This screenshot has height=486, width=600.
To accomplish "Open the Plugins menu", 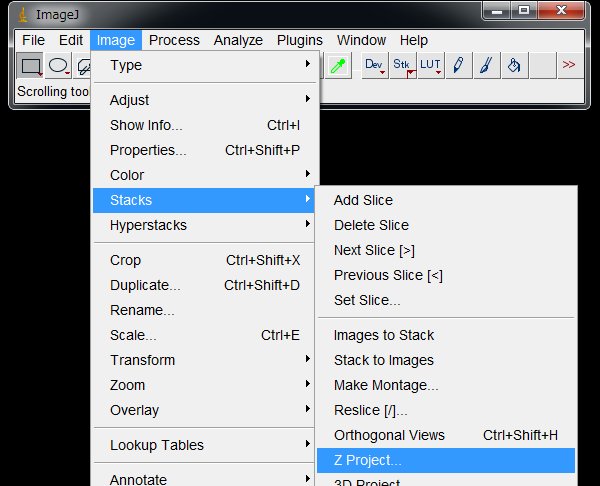I will click(300, 40).
